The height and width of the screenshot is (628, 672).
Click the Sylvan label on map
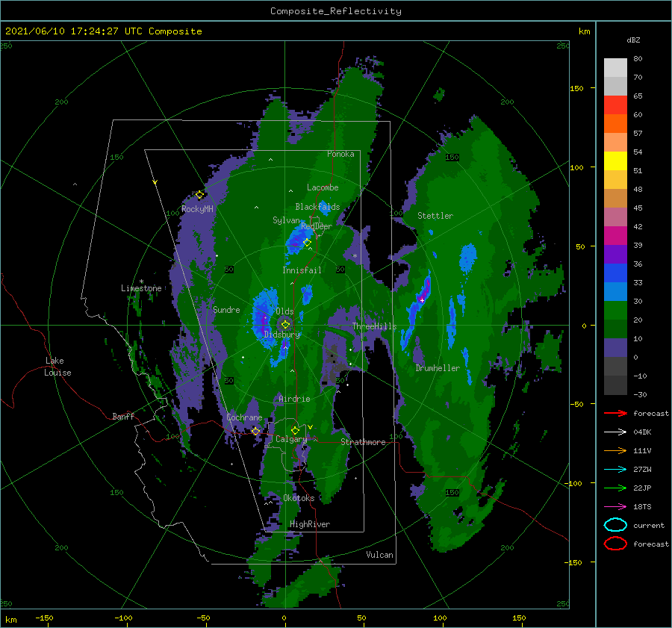pos(286,221)
